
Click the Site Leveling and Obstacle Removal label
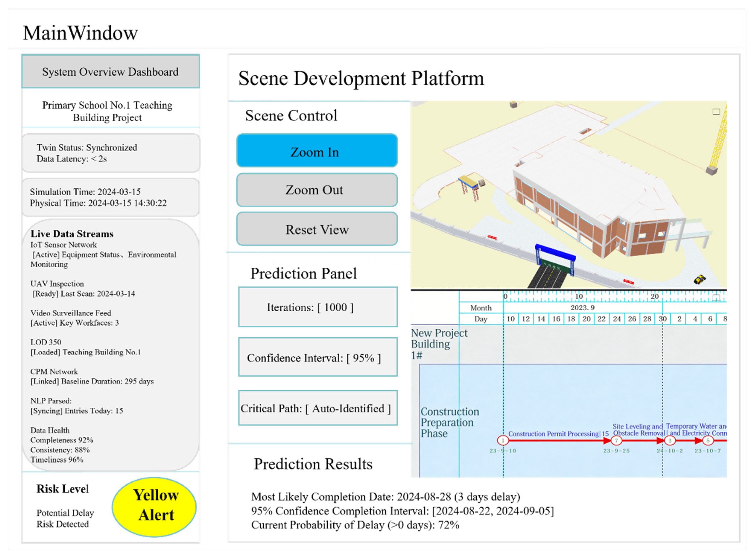(x=639, y=430)
